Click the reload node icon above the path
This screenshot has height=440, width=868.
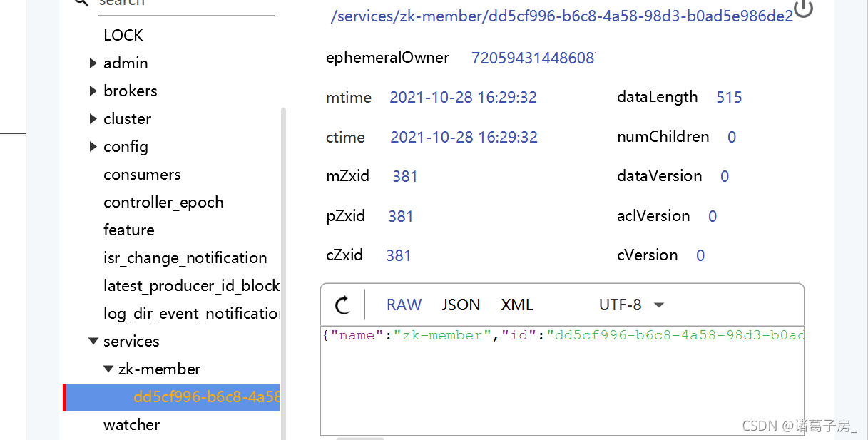tap(805, 11)
